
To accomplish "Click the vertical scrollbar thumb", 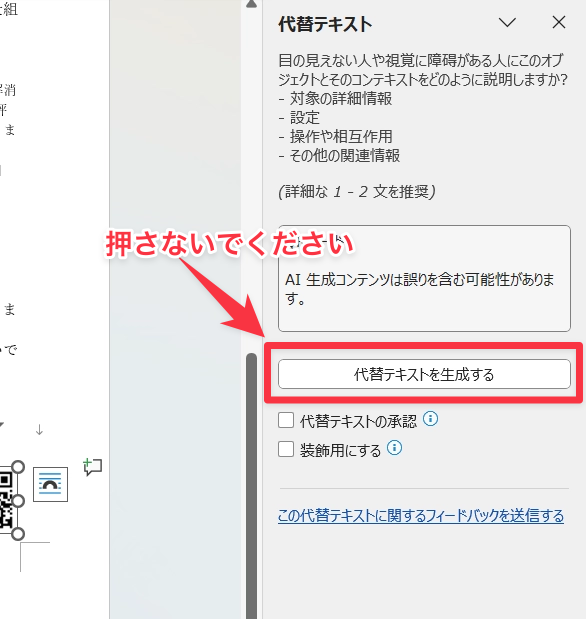I will [x=252, y=486].
